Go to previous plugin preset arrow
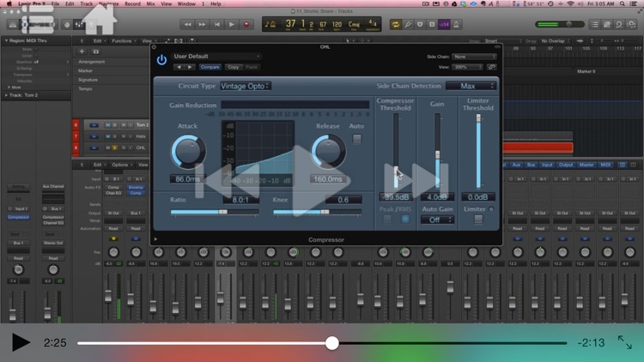 coord(179,67)
